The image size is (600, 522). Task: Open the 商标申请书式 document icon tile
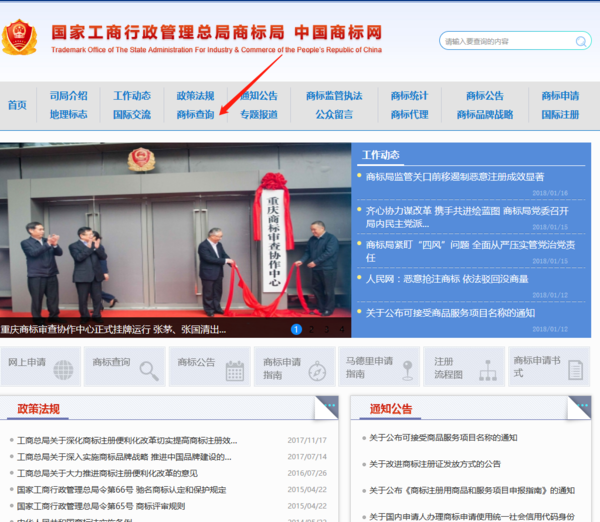tap(547, 367)
